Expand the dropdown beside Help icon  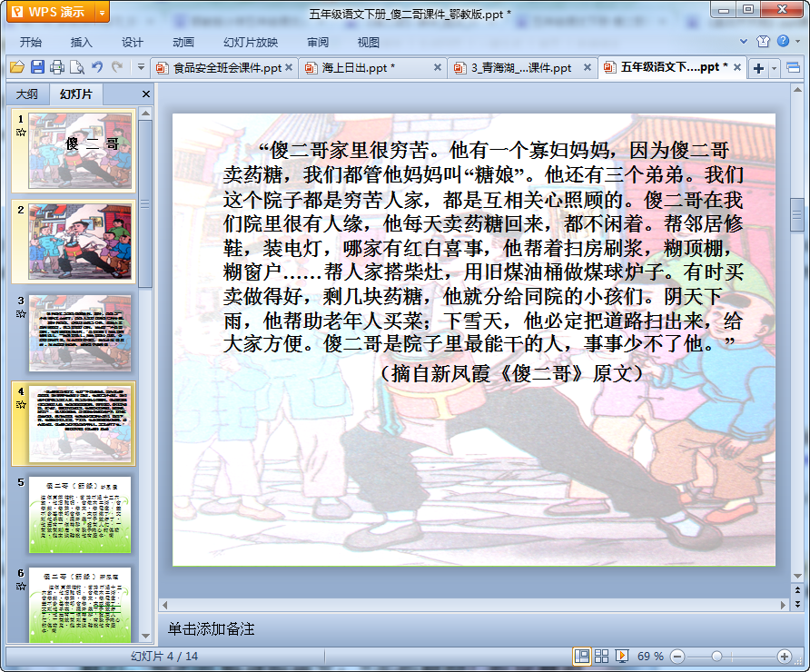point(797,42)
